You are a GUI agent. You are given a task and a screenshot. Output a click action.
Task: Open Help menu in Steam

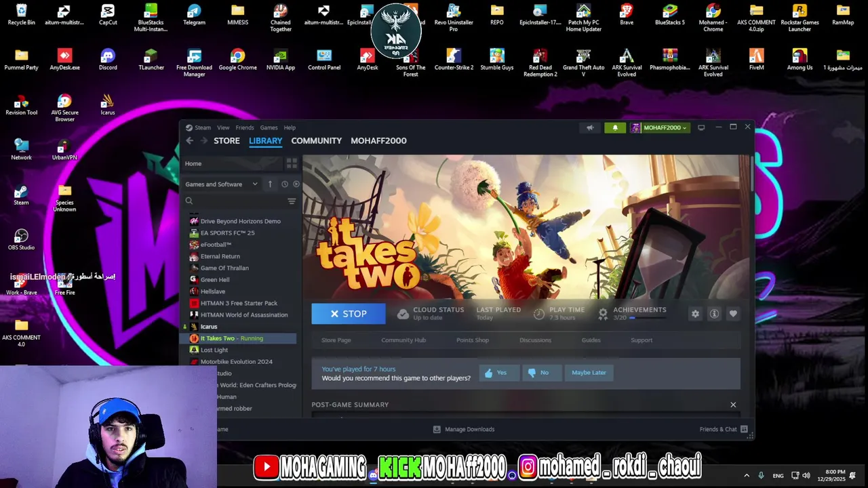tap(290, 127)
